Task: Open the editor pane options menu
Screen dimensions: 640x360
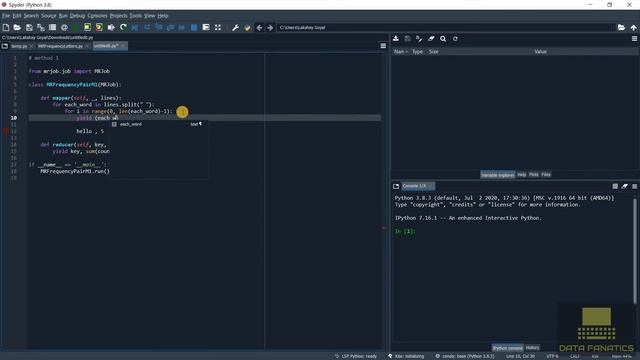Action: (x=383, y=46)
